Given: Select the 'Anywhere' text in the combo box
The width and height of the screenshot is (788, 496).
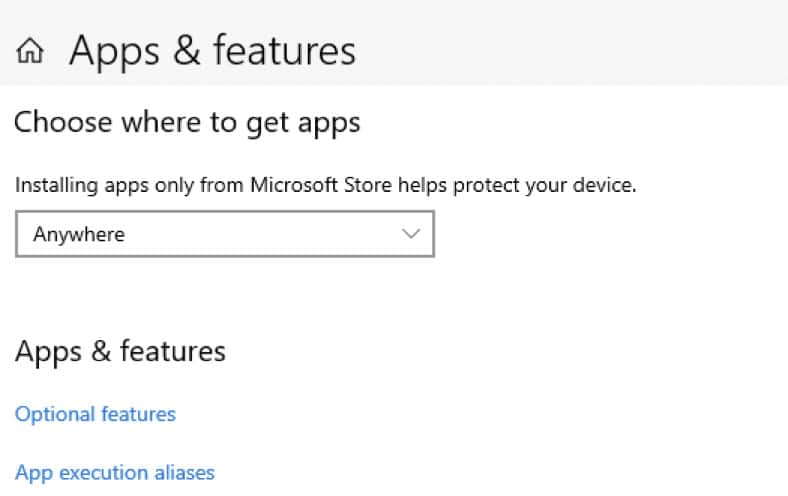Looking at the screenshot, I should [79, 235].
